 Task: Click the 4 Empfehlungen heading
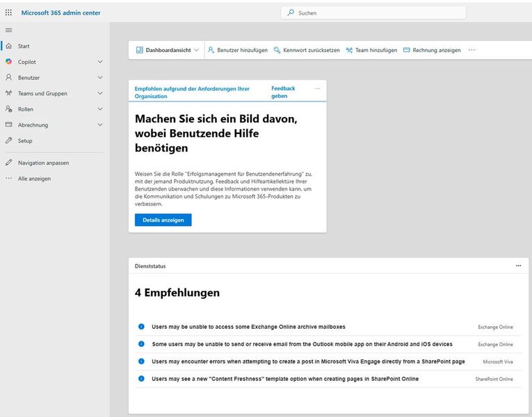click(177, 293)
